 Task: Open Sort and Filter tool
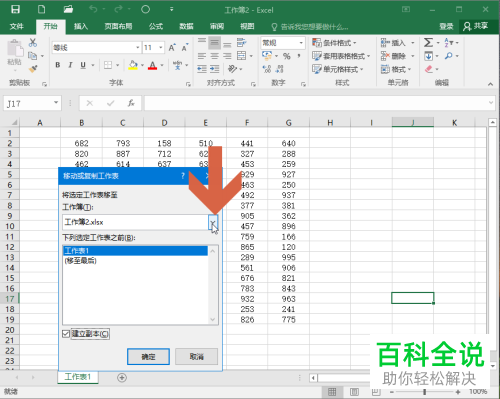[449, 42]
